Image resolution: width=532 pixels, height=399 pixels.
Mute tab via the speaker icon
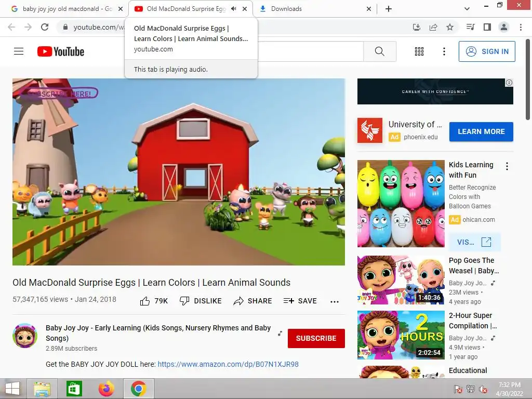coord(233,9)
